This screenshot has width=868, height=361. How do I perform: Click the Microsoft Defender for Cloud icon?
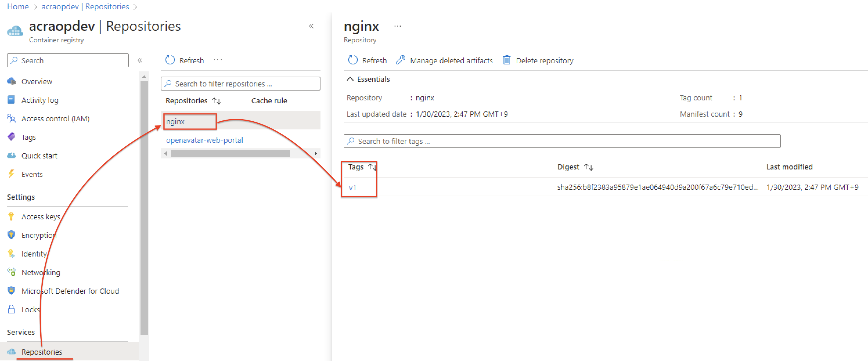click(11, 290)
